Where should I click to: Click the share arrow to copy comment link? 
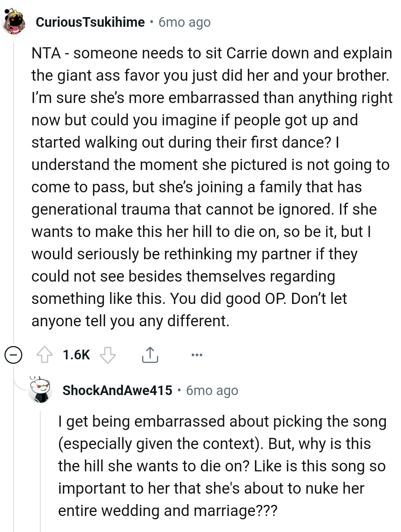tap(150, 355)
